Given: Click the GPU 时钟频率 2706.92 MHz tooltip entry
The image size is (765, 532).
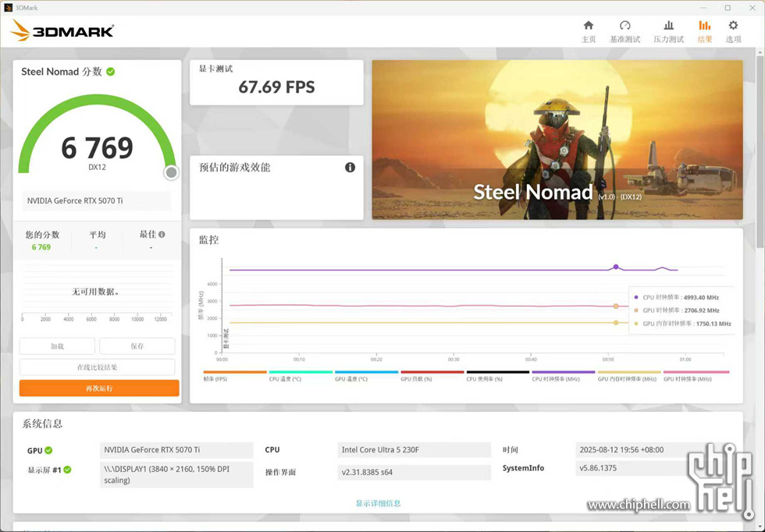Looking at the screenshot, I should click(676, 310).
